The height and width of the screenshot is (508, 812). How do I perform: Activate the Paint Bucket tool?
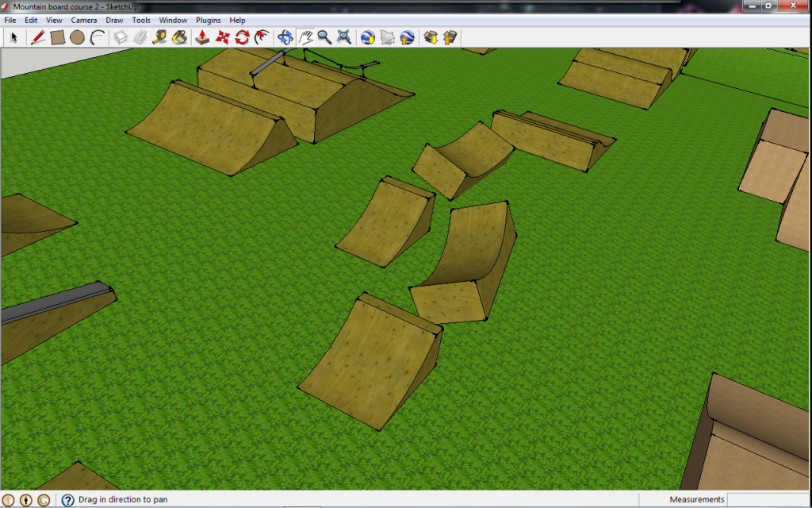coord(179,37)
